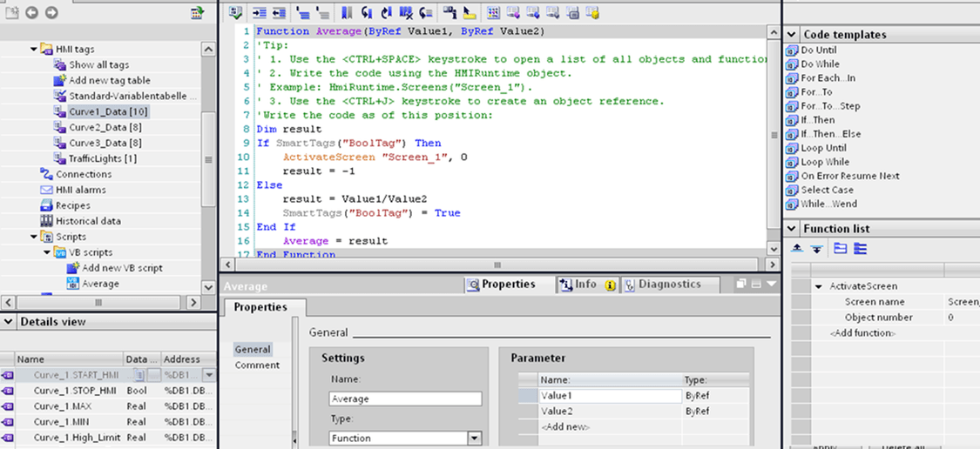The image size is (980, 449).
Task: Collapse the ActivateScreen function entry
Action: [819, 286]
